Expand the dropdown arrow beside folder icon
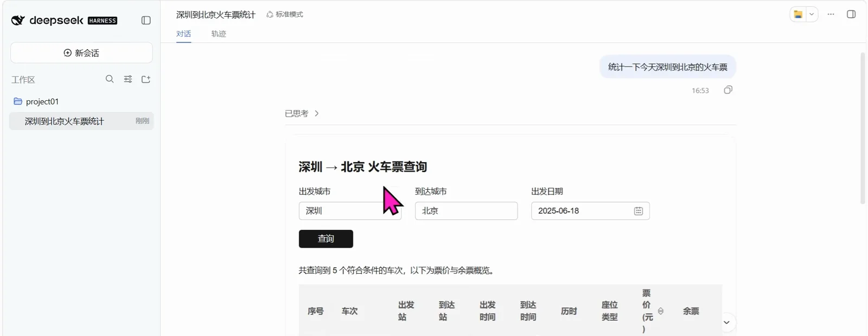Image resolution: width=868 pixels, height=336 pixels. pyautogui.click(x=812, y=15)
